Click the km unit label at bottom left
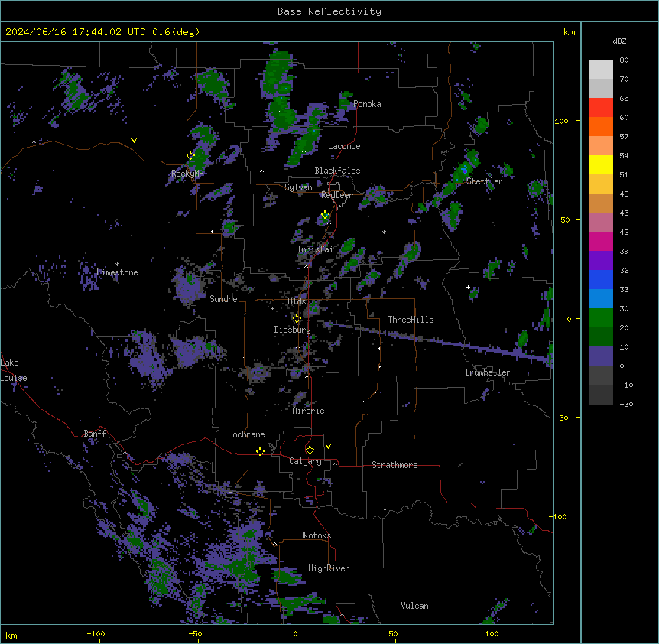 pyautogui.click(x=11, y=636)
